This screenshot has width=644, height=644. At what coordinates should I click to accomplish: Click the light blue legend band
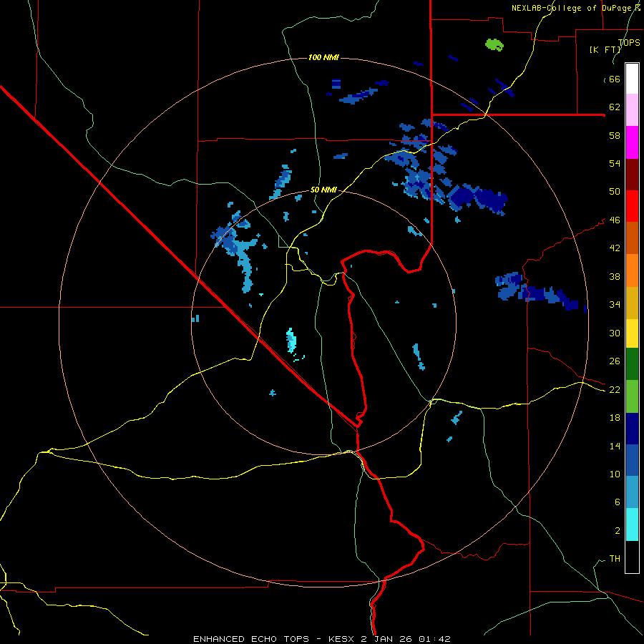[632, 492]
